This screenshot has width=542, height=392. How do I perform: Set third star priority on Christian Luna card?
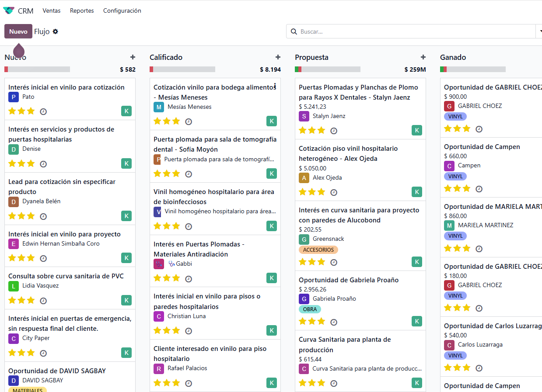click(x=176, y=330)
